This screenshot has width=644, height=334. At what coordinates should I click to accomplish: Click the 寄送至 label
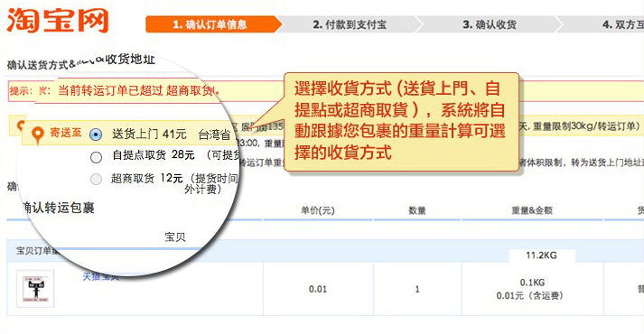pos(66,133)
